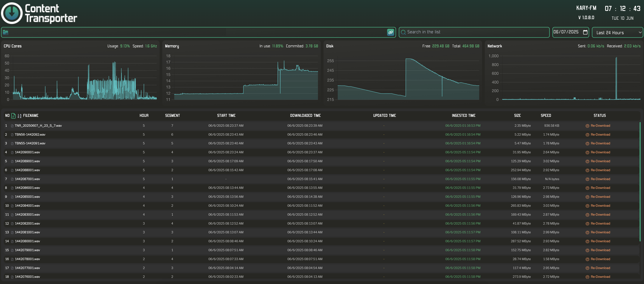
Task: Sort by the DOWNLOADED TIME column header
Action: (305, 116)
